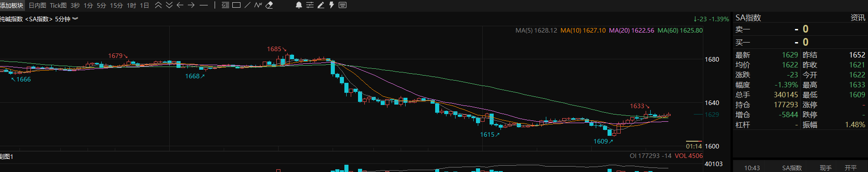Select the 15分 timeframe
The width and height of the screenshot is (868, 172).
point(116,5)
